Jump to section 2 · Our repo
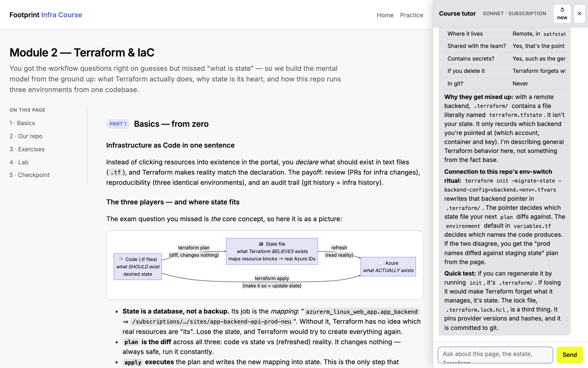Viewport: 588px width, 368px height. click(26, 136)
